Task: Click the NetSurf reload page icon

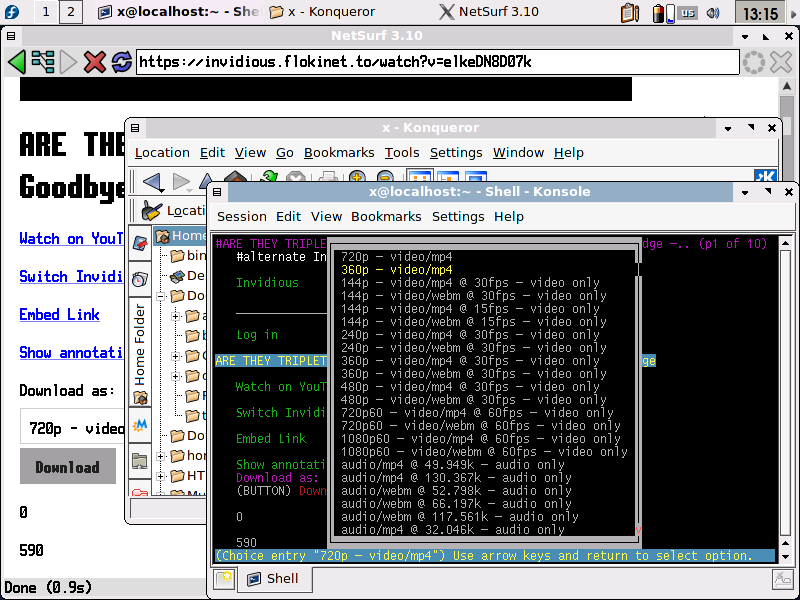Action: pyautogui.click(x=122, y=62)
